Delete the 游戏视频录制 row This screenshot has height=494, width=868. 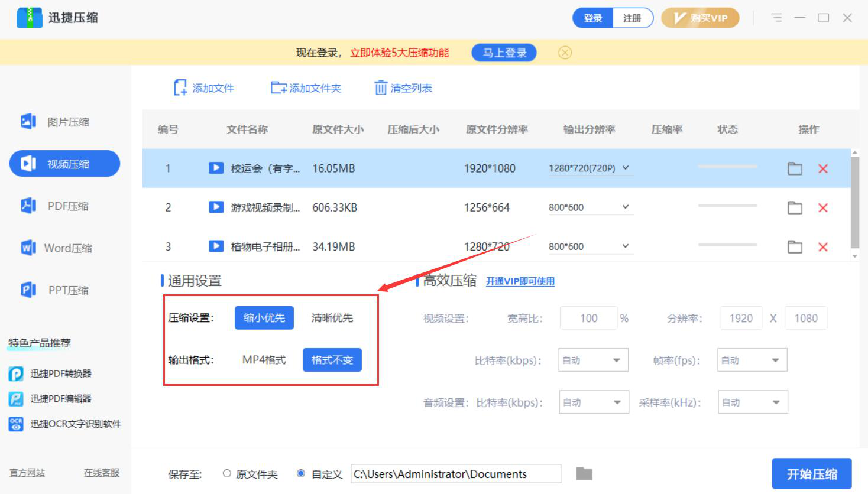point(822,207)
